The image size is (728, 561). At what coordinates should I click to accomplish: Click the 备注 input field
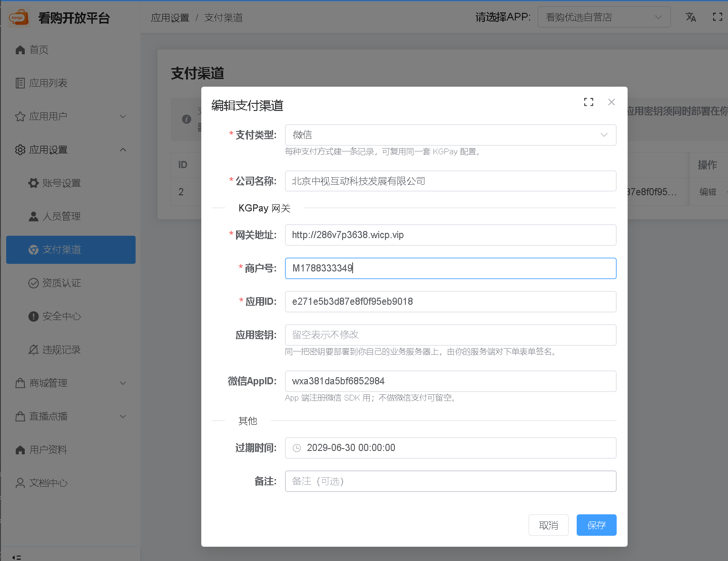451,481
